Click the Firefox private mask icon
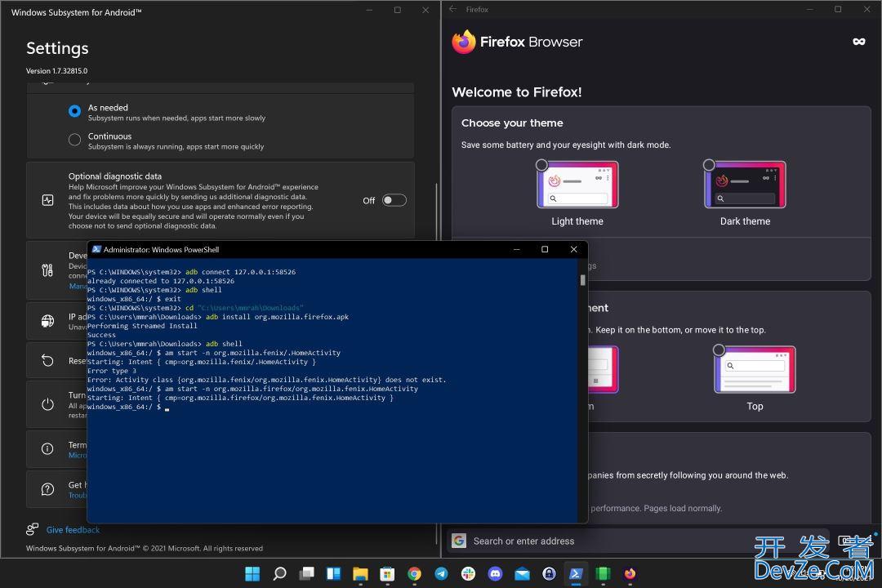This screenshot has width=882, height=588. pos(859,42)
